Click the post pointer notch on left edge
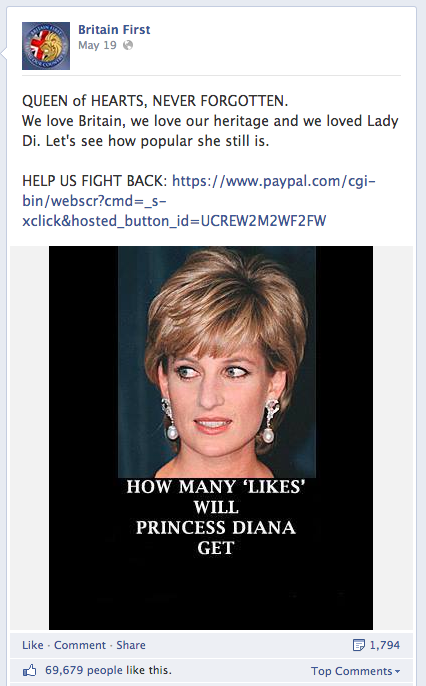The image size is (426, 686). [x=4, y=54]
